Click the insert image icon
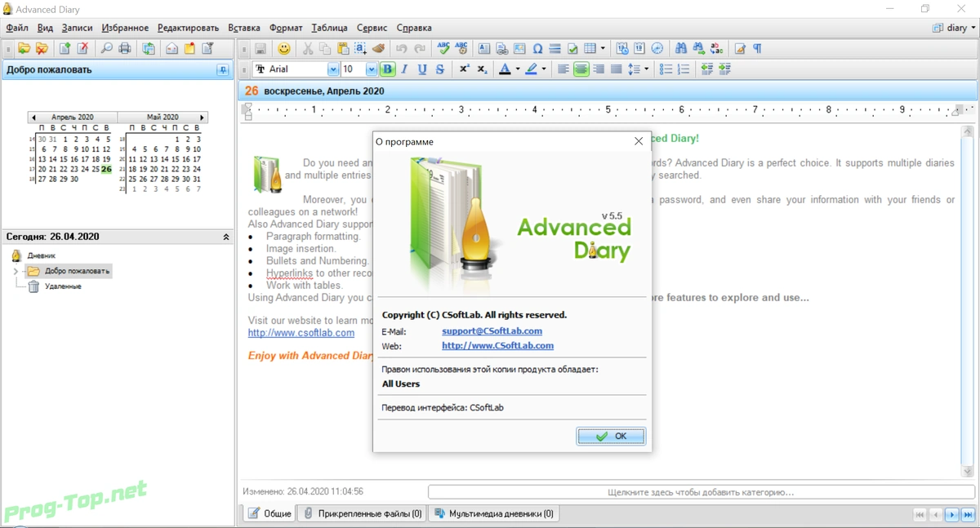Screen dimensions: 980x528 519,49
